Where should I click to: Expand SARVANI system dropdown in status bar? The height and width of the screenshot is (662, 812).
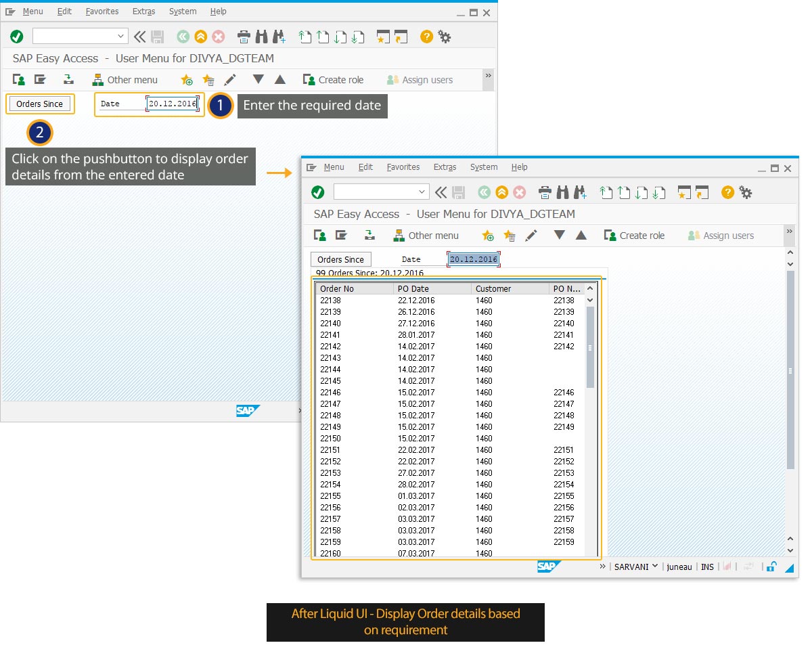click(x=655, y=566)
